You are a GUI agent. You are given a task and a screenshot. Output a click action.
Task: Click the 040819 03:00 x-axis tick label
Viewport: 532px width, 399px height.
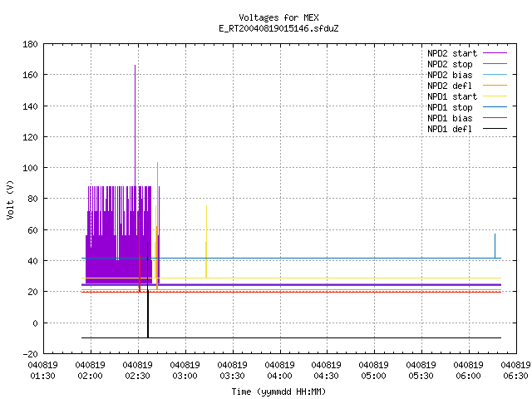185,371
